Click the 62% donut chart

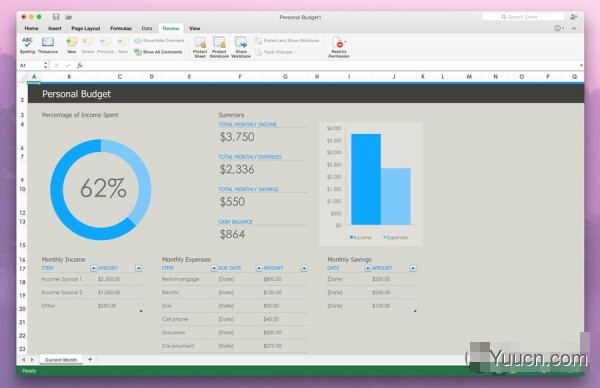click(x=101, y=189)
